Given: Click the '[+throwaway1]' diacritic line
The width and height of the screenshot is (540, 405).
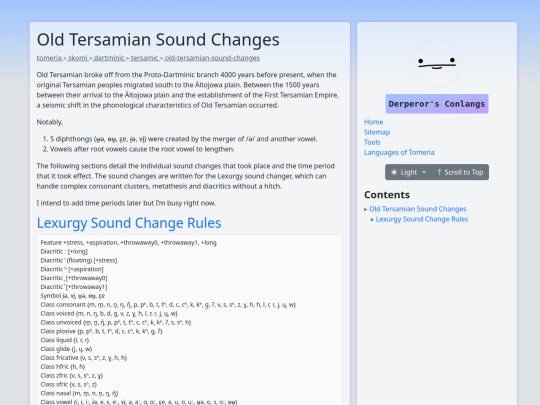Looking at the screenshot, I should pos(74,287).
